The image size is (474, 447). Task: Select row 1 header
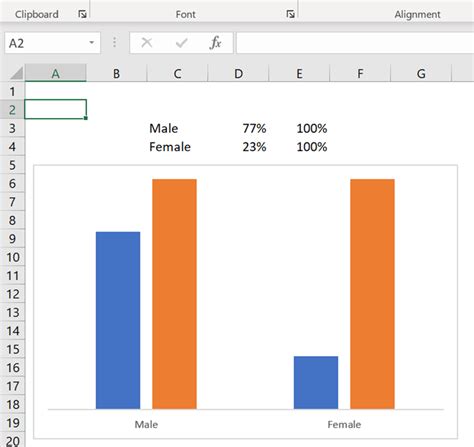pyautogui.click(x=12, y=91)
